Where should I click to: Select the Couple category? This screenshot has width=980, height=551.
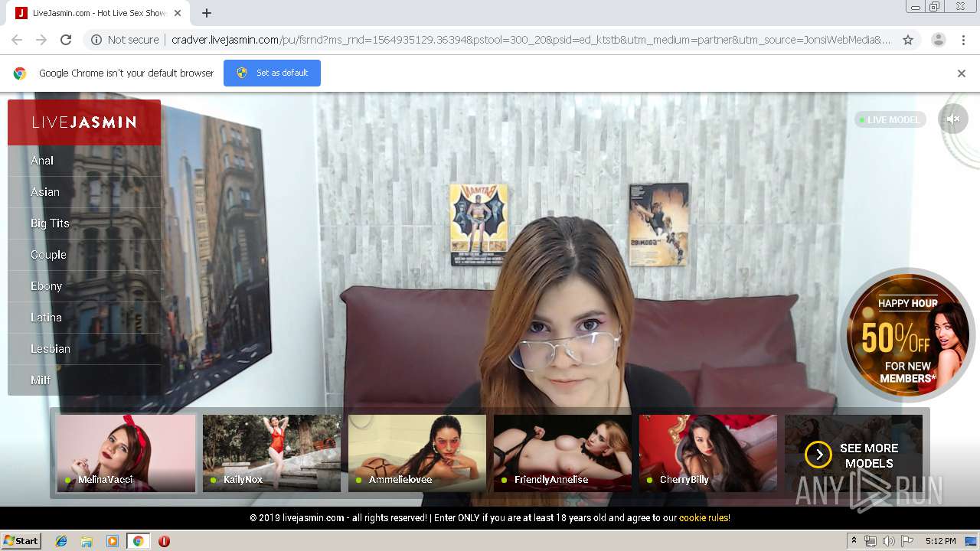[x=84, y=255]
